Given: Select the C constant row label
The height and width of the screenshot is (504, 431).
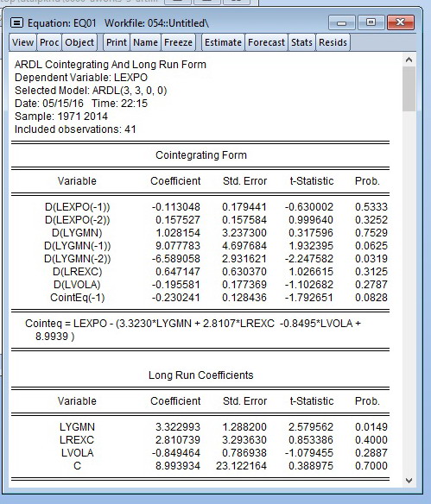Looking at the screenshot, I should [x=77, y=466].
